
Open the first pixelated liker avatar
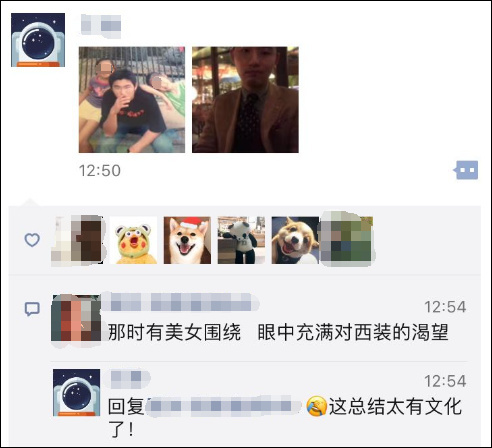click(77, 240)
